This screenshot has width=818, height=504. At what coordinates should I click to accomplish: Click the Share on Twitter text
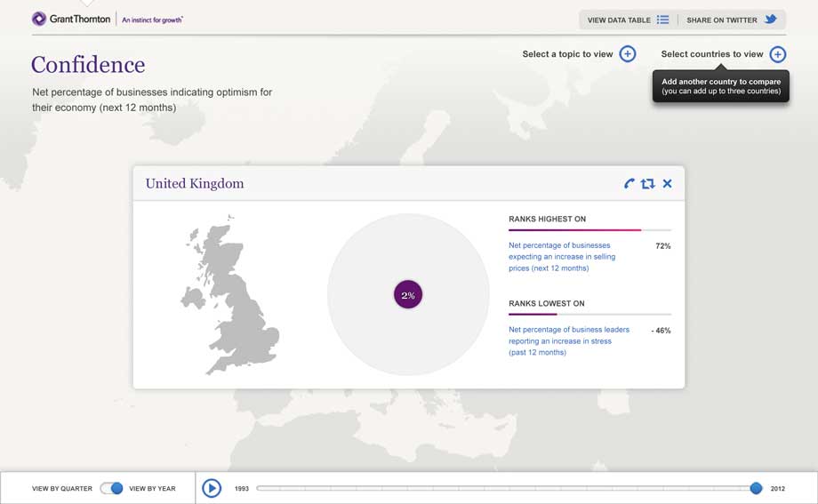click(721, 20)
